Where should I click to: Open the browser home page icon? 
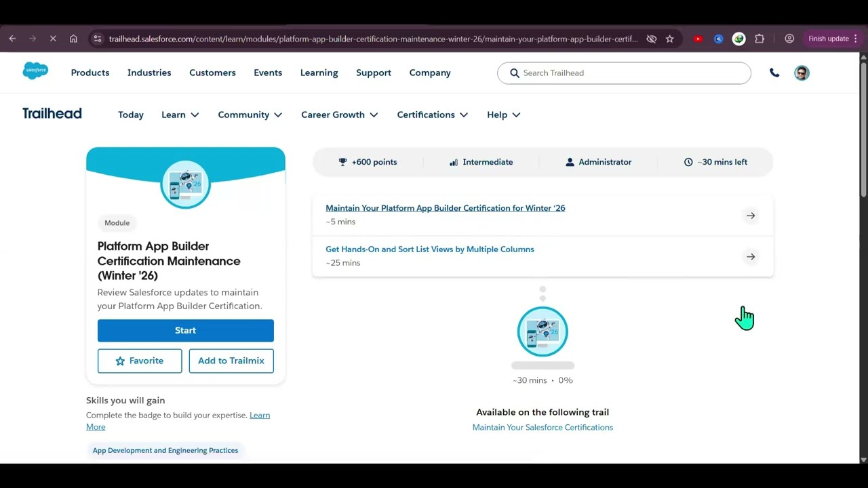(73, 39)
